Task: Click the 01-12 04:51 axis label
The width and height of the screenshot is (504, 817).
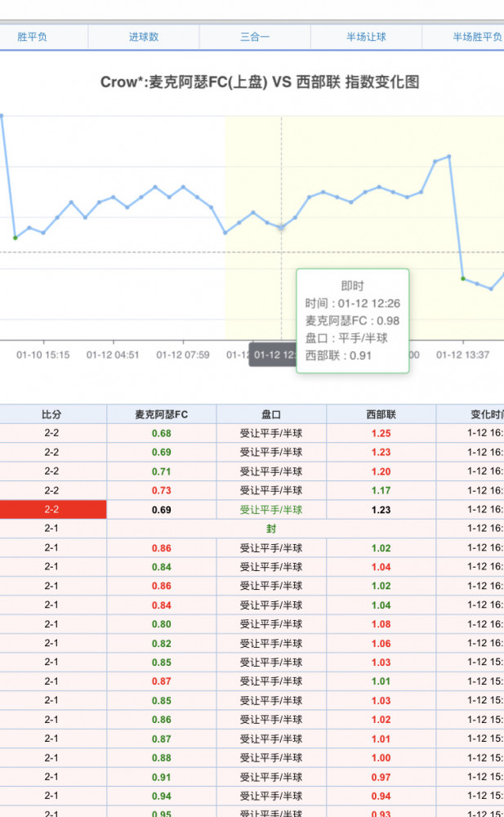Action: pos(113,355)
